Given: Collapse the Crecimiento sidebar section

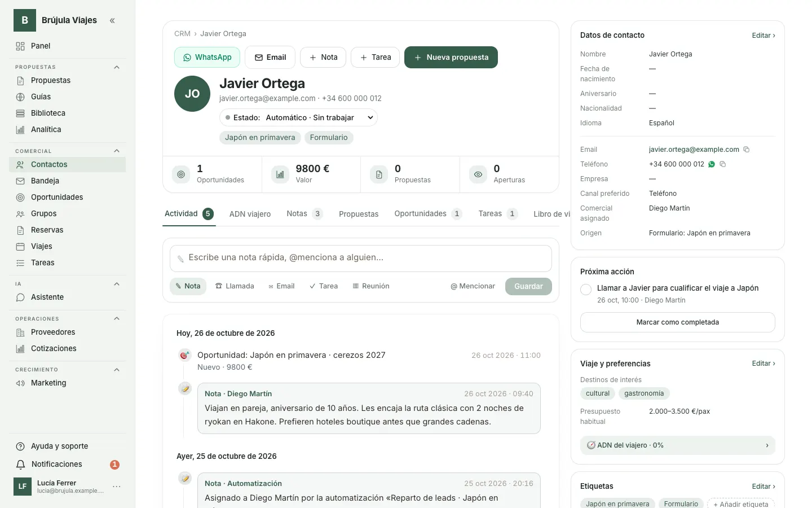Looking at the screenshot, I should coord(117,370).
